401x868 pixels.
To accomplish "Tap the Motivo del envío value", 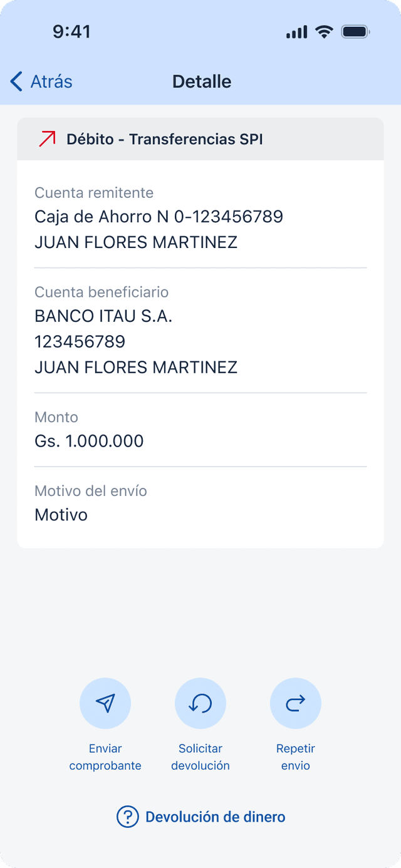I will 61,515.
